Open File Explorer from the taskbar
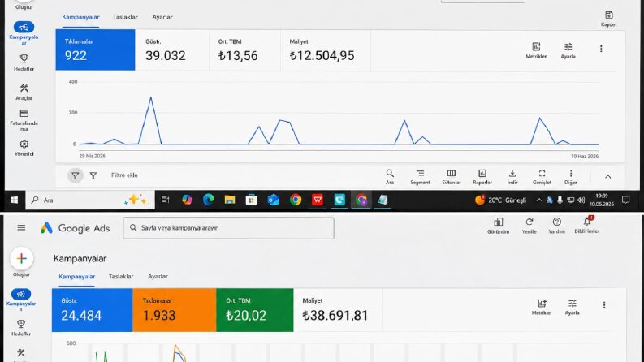Image resolution: width=644 pixels, height=362 pixels. [230, 200]
